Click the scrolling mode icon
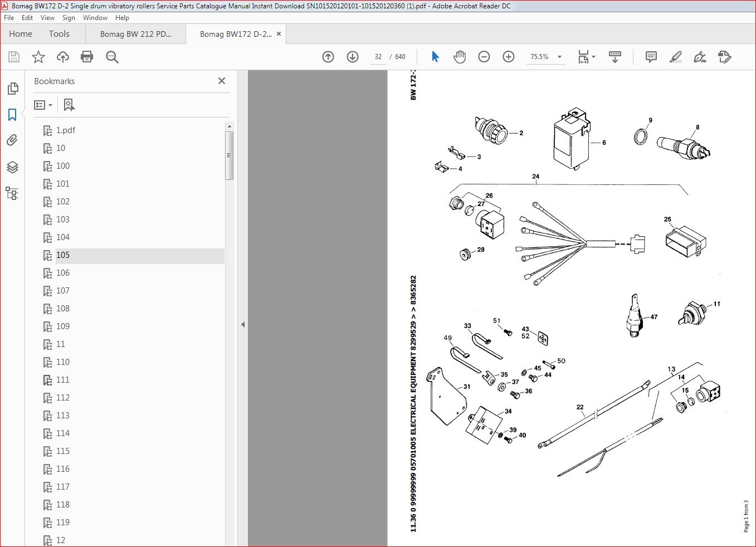The image size is (756, 547). coord(615,57)
